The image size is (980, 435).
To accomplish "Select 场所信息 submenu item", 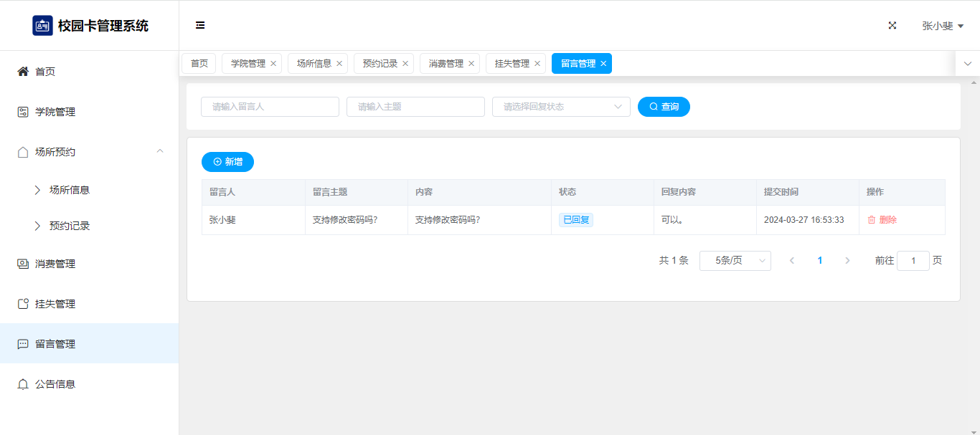I will [x=70, y=190].
